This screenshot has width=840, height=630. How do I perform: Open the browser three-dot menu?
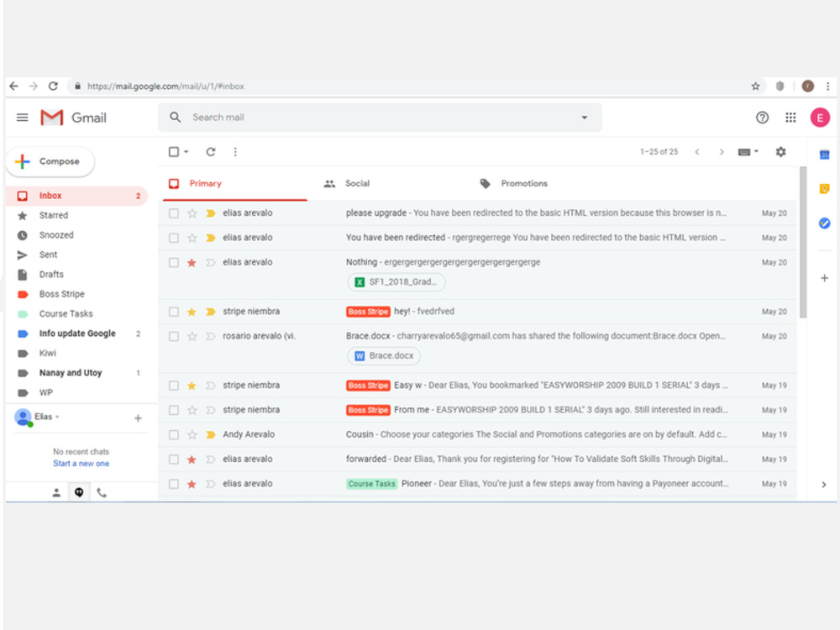[x=827, y=87]
